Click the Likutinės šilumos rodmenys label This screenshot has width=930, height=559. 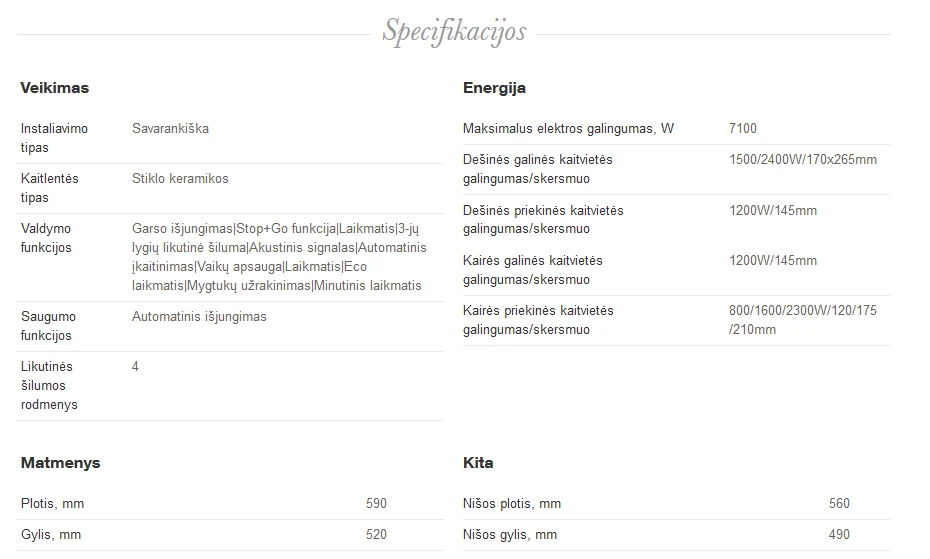[49, 385]
